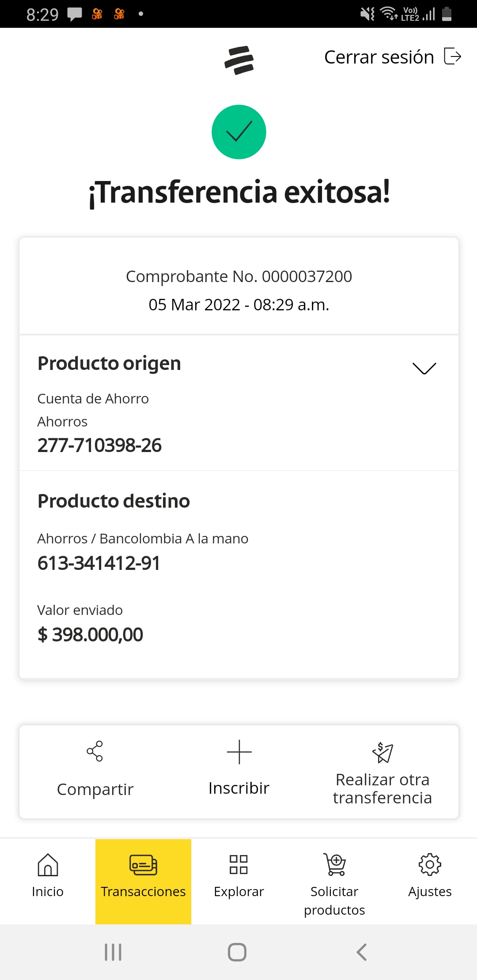Tap the Solicitar productos cart icon

pos(334,864)
